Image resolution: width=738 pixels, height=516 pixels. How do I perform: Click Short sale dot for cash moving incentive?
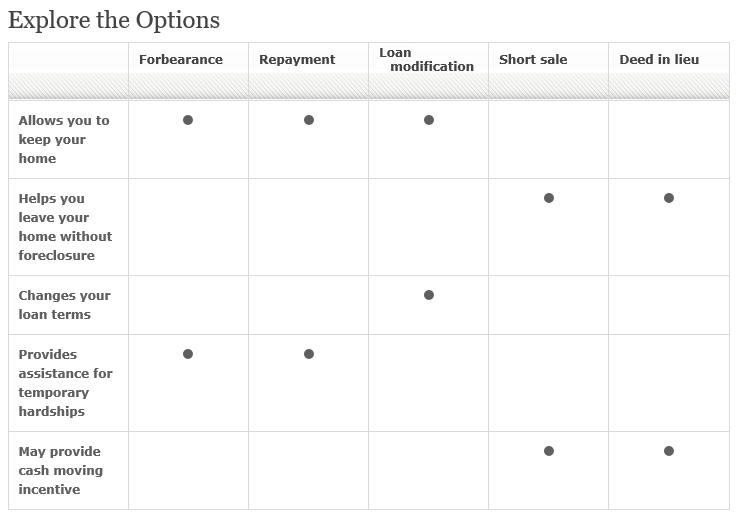[549, 451]
